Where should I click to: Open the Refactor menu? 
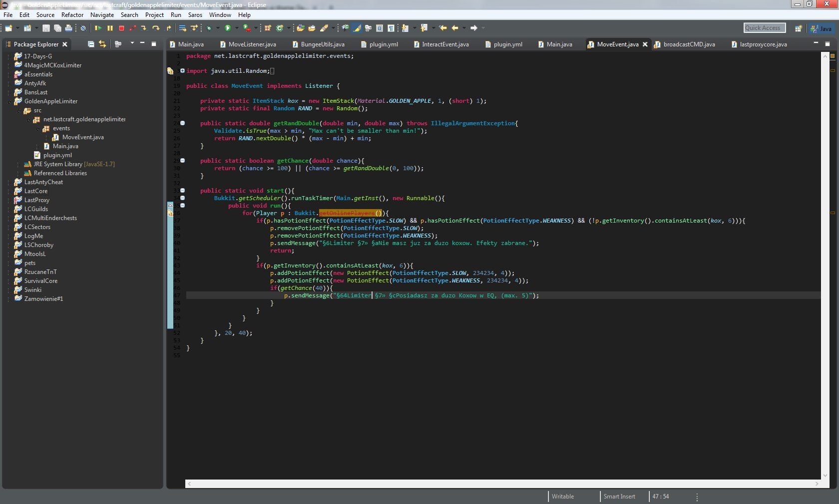(x=72, y=15)
